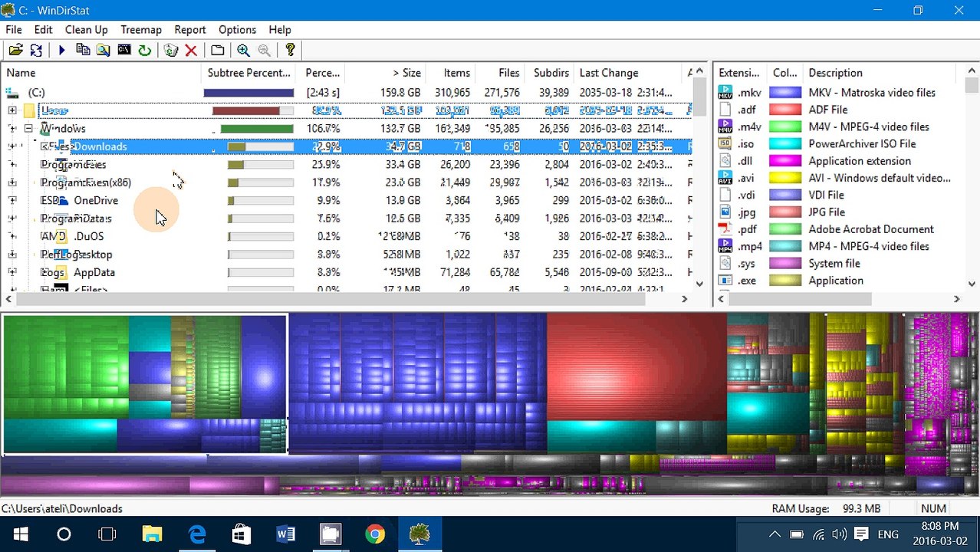This screenshot has width=980, height=552.
Task: Click the .exe file type icon
Action: [x=725, y=281]
